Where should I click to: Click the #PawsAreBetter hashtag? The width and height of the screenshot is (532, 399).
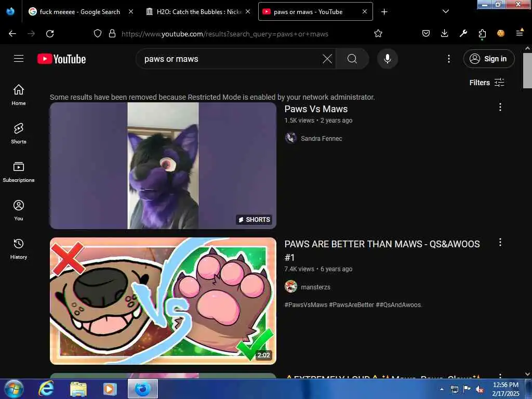click(351, 304)
